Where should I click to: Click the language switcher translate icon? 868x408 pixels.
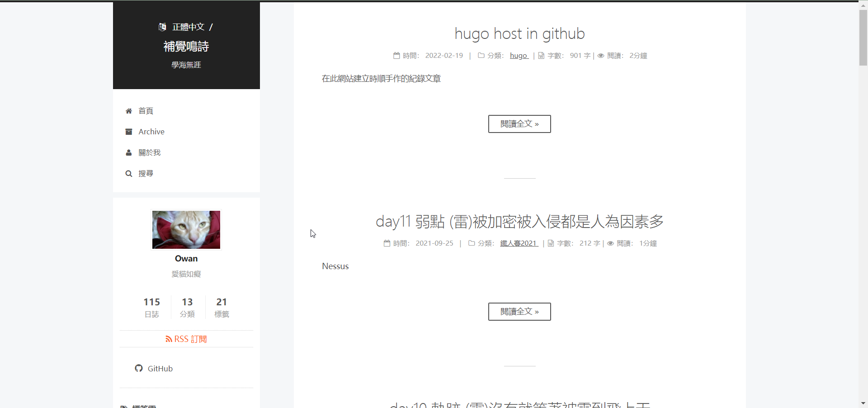(162, 27)
